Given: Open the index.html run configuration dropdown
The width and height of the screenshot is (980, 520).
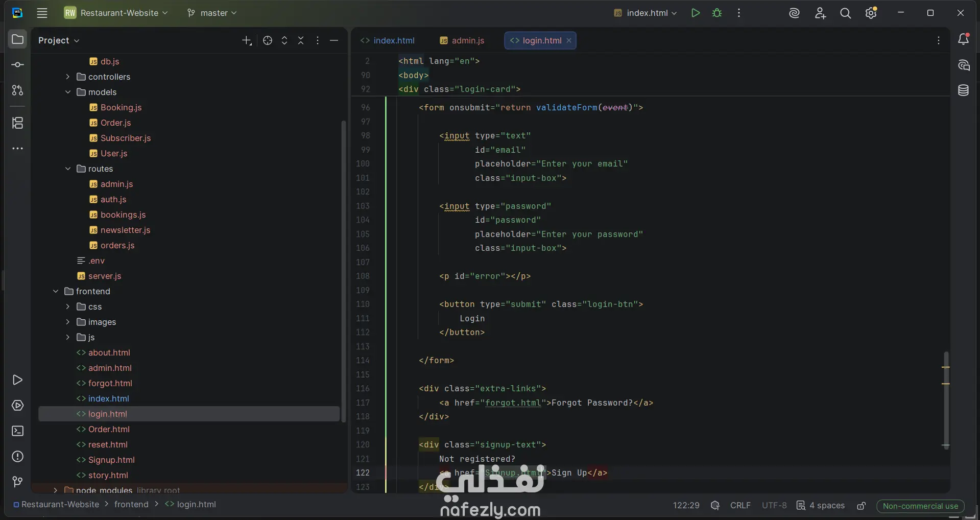Looking at the screenshot, I should click(645, 13).
